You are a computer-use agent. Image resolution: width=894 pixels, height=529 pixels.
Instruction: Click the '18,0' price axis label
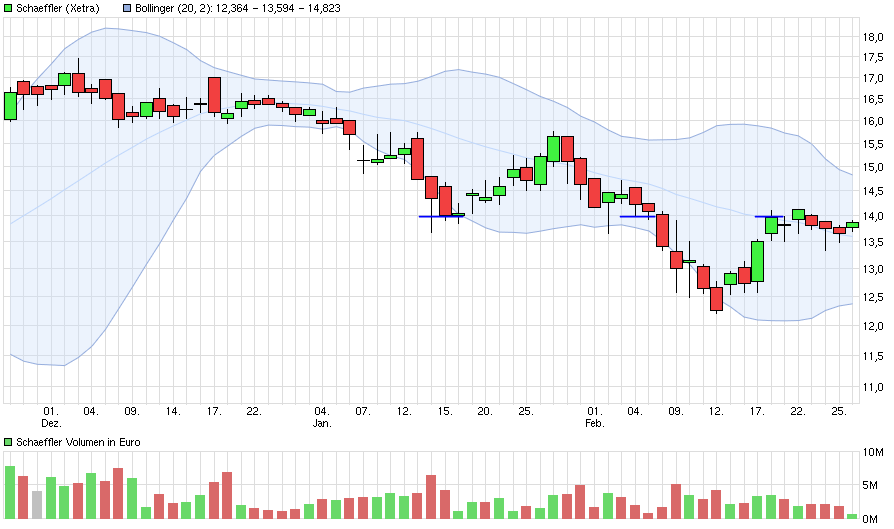873,38
